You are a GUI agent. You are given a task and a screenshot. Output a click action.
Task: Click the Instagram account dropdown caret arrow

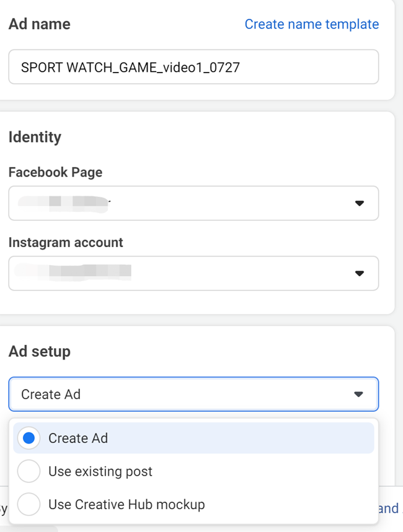pyautogui.click(x=359, y=273)
